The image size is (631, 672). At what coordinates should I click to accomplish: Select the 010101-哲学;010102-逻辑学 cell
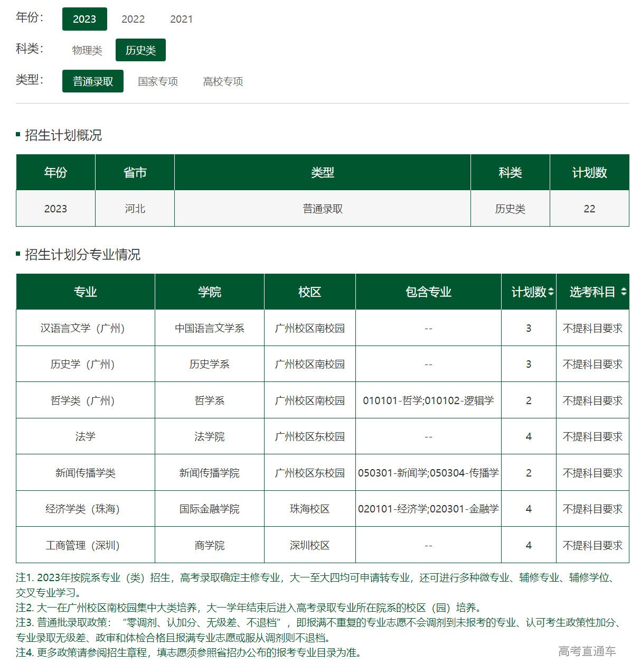(x=428, y=400)
